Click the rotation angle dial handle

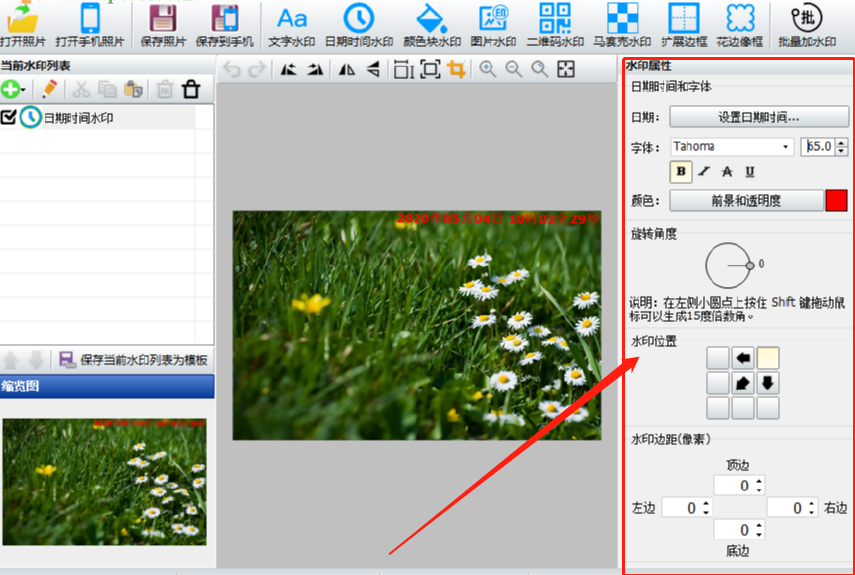pos(750,265)
